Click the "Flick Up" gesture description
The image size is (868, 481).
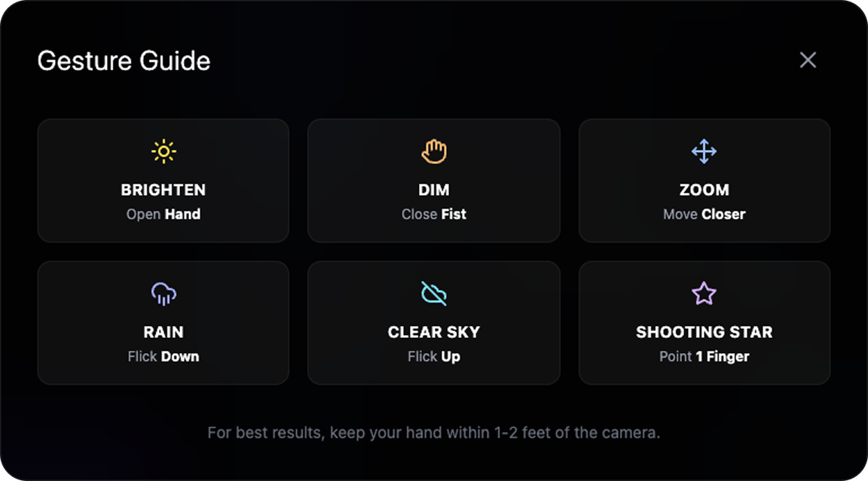(434, 357)
